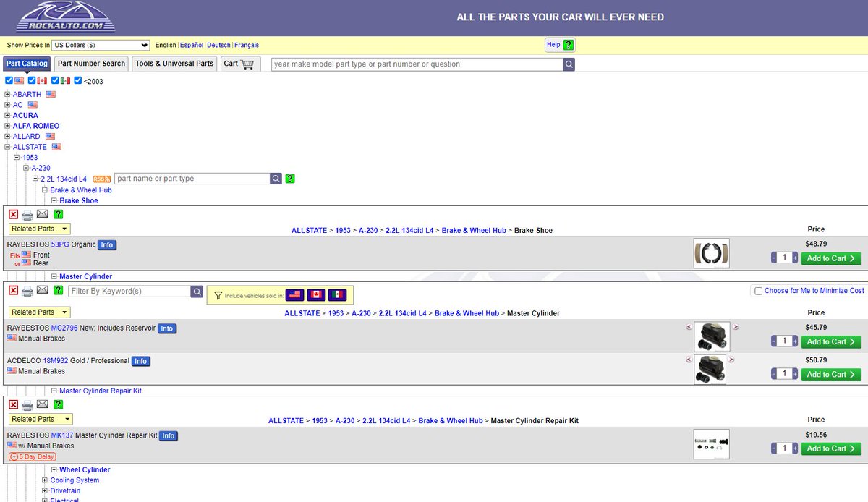Open the Cart tab
Screen dimensions: 868x502
[240, 64]
